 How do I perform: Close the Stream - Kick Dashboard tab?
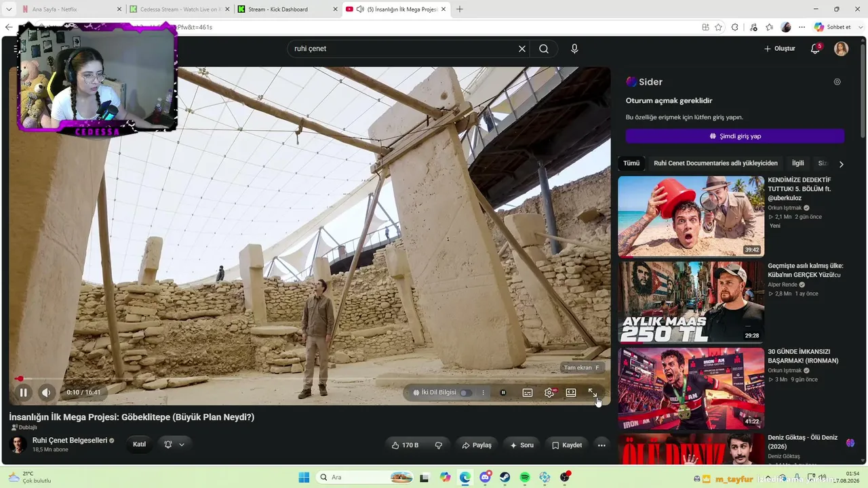[x=335, y=9]
